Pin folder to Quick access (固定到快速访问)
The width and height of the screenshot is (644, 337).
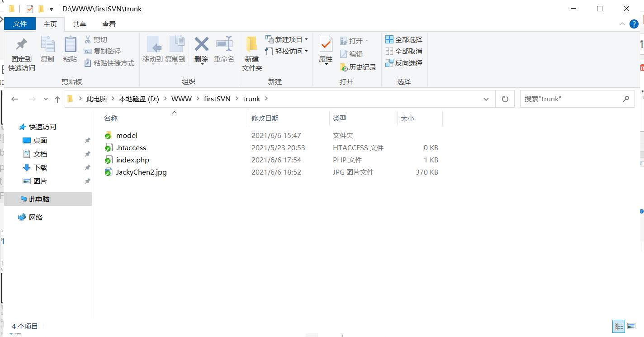[21, 54]
